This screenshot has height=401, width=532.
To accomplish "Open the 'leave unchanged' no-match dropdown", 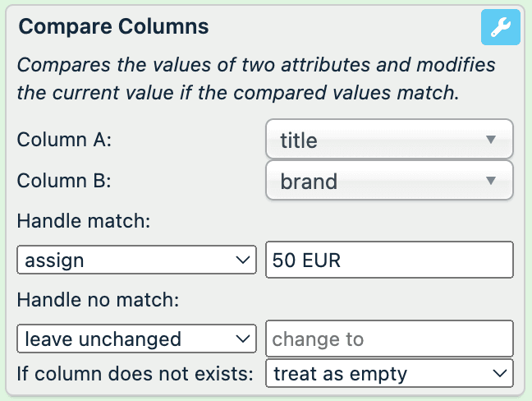I will click(x=136, y=339).
